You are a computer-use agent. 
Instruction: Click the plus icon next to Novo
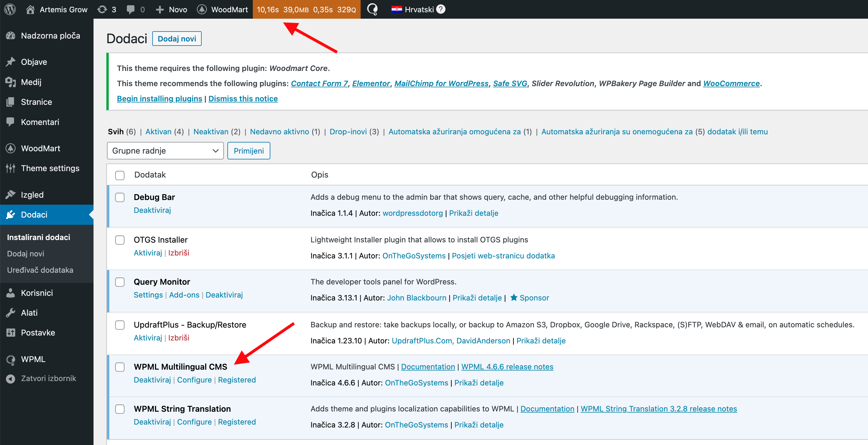pyautogui.click(x=160, y=9)
